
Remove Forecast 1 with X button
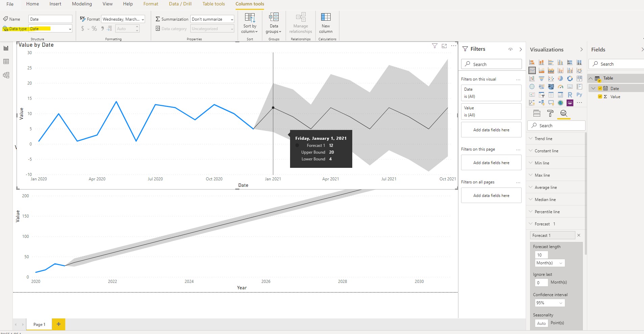click(579, 235)
